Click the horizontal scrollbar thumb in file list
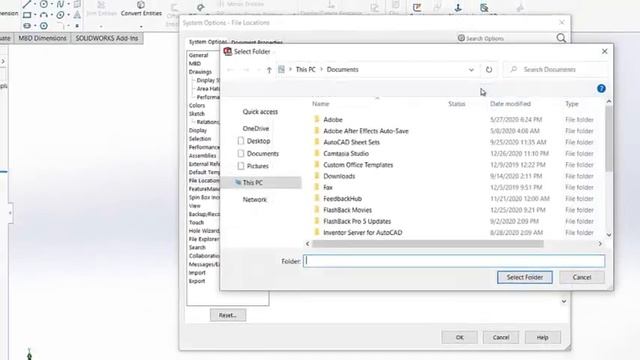The height and width of the screenshot is (360, 640). click(427, 244)
